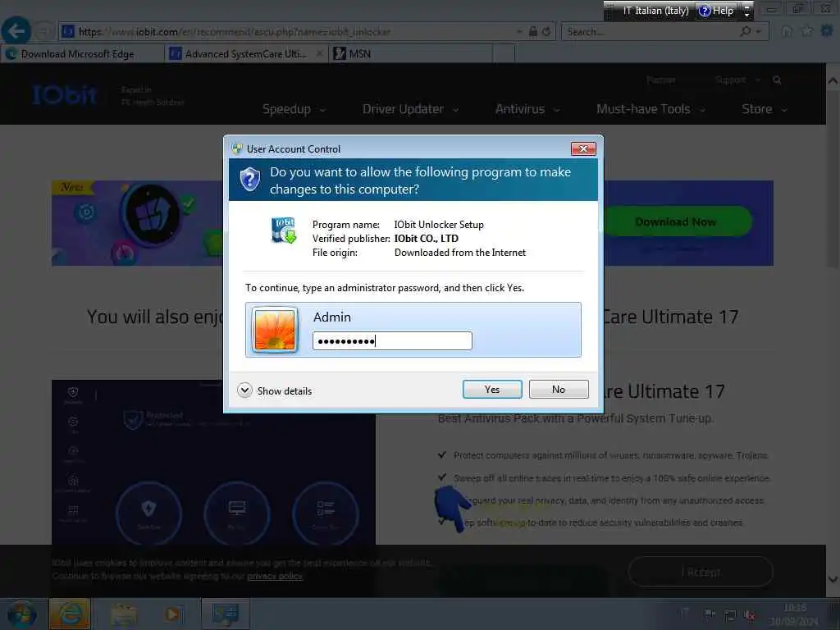This screenshot has height=630, width=840.
Task: Open a new blank browser tab
Action: pos(504,54)
